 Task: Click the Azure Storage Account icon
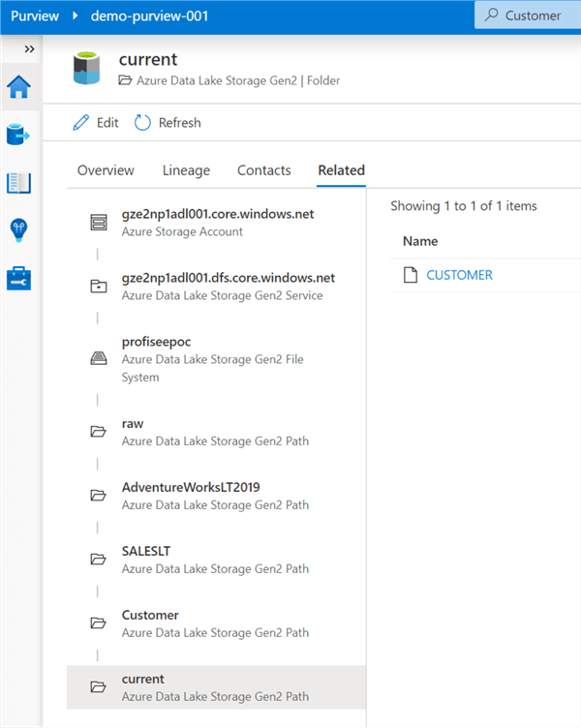[99, 223]
